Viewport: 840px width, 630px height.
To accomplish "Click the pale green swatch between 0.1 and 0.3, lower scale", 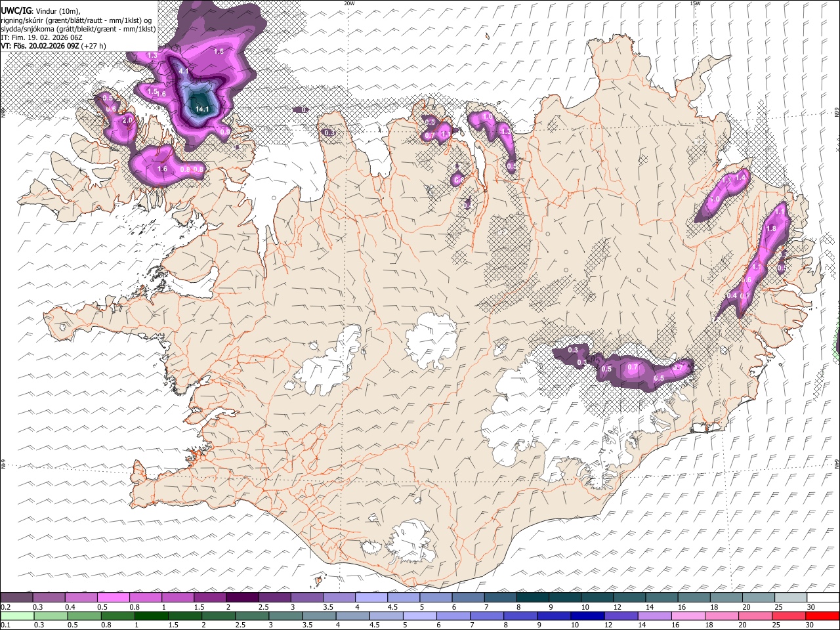I will pyautogui.click(x=17, y=616).
